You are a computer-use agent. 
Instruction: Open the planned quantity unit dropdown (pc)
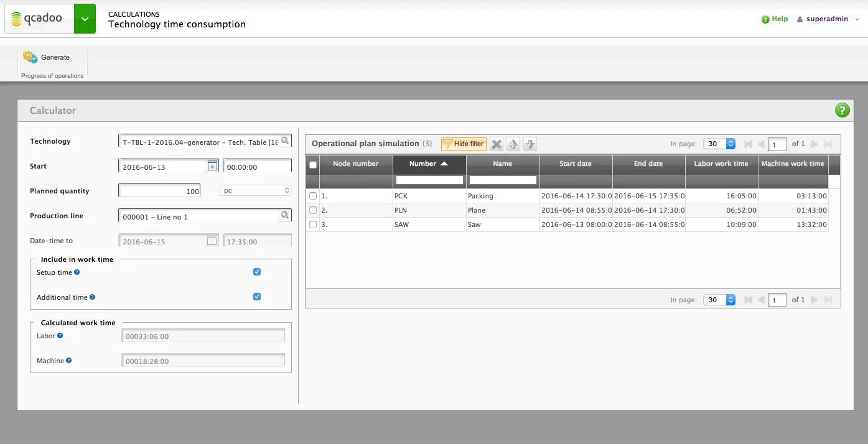[256, 191]
